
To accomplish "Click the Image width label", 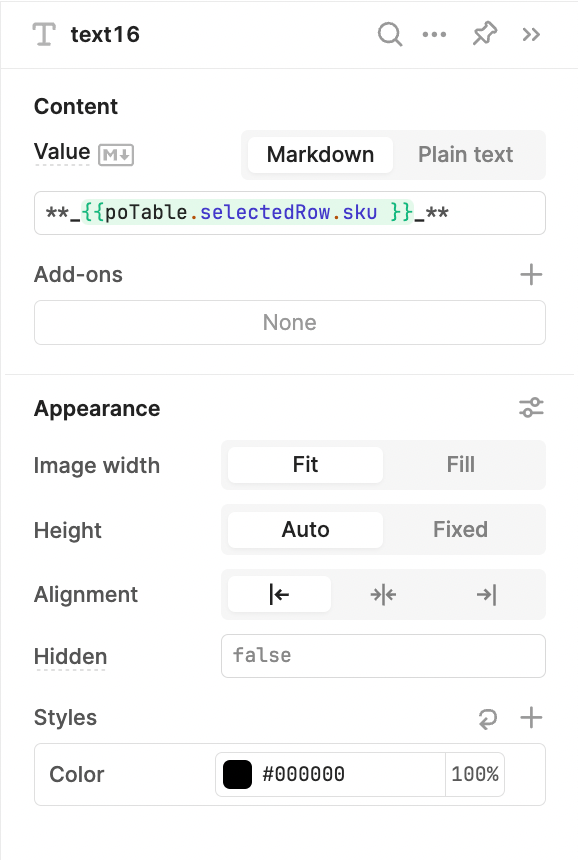I will pyautogui.click(x=97, y=466).
